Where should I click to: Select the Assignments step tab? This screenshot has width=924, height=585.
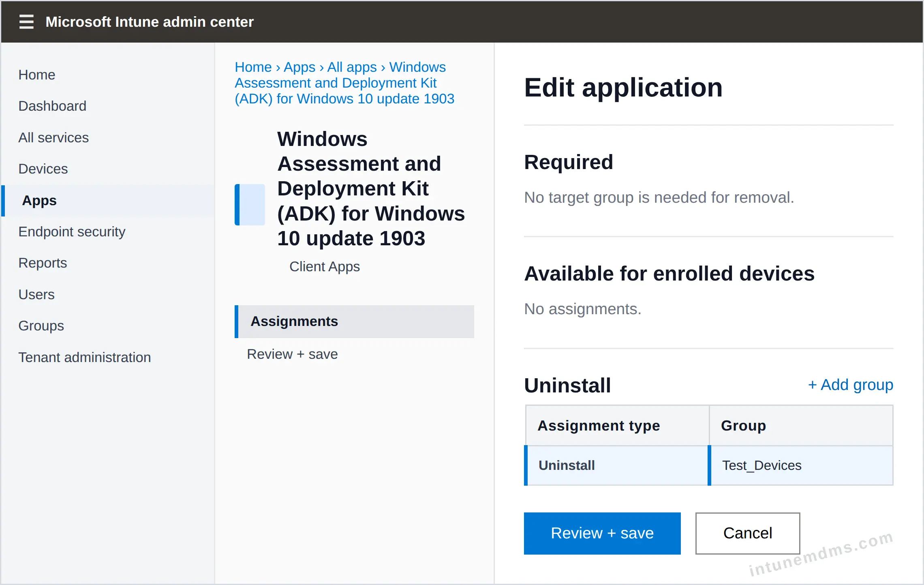(355, 321)
